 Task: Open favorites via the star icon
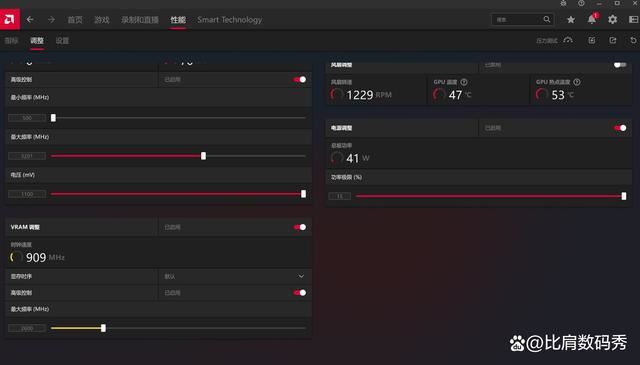[571, 20]
